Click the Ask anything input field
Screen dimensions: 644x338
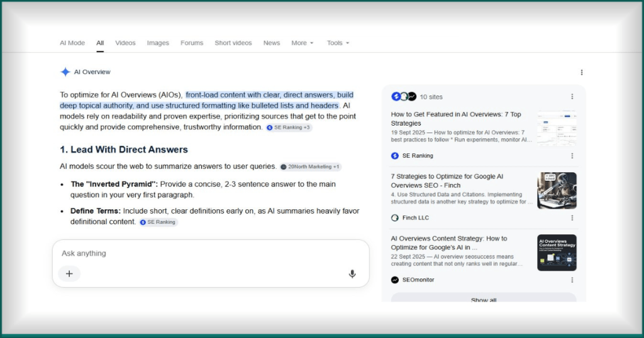pyautogui.click(x=211, y=254)
